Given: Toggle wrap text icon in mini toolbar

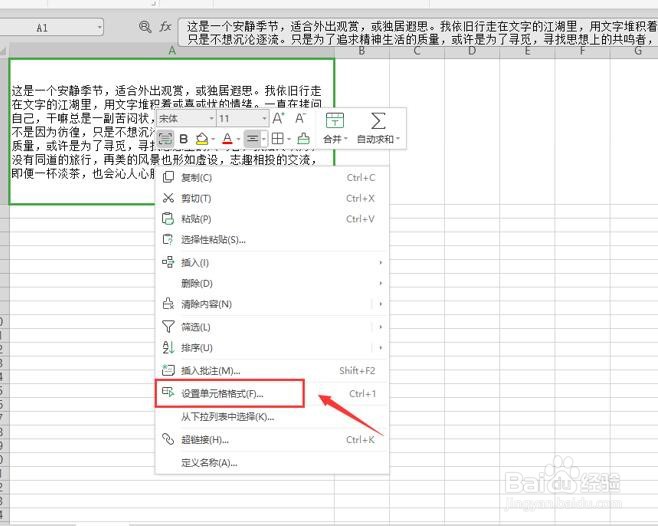Looking at the screenshot, I should (165, 139).
